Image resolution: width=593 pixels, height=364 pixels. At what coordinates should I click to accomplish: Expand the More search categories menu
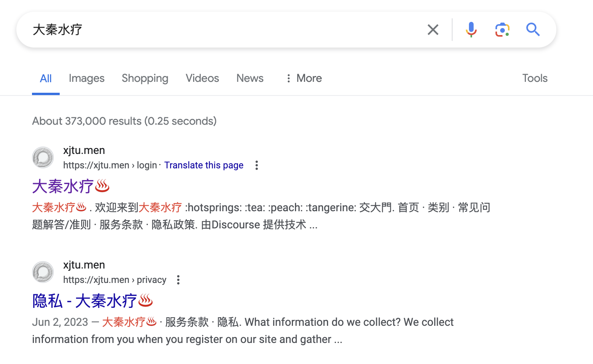pyautogui.click(x=304, y=78)
